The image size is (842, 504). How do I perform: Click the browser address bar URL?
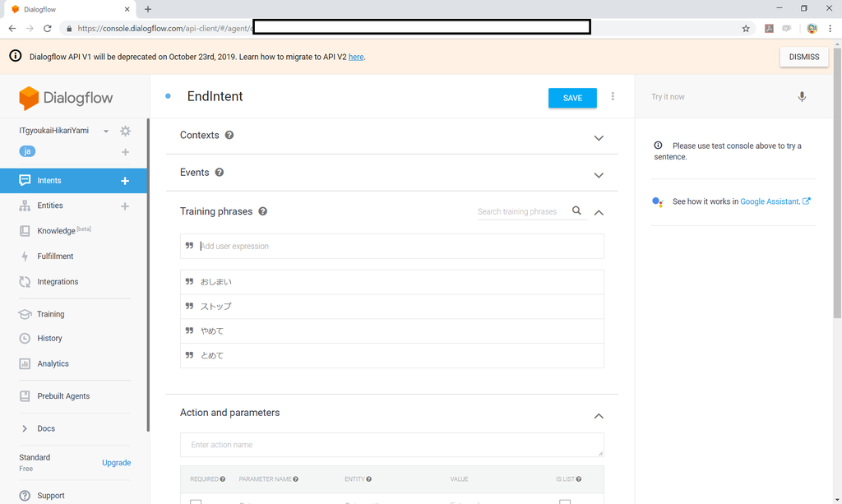[164, 29]
